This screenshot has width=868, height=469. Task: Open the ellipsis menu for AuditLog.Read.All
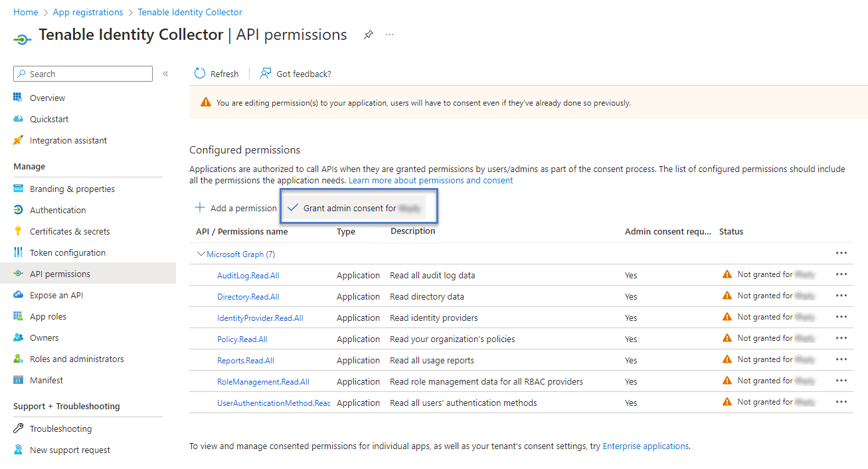[841, 274]
